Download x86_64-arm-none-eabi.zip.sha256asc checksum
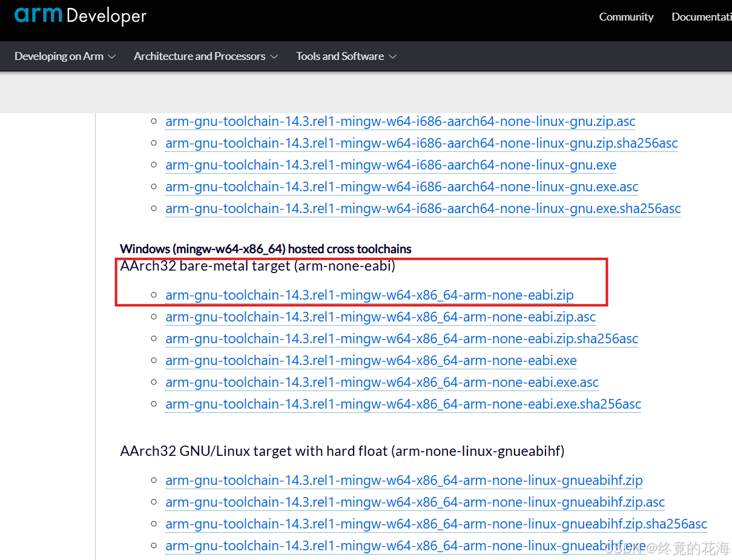732x560 pixels. [x=402, y=339]
